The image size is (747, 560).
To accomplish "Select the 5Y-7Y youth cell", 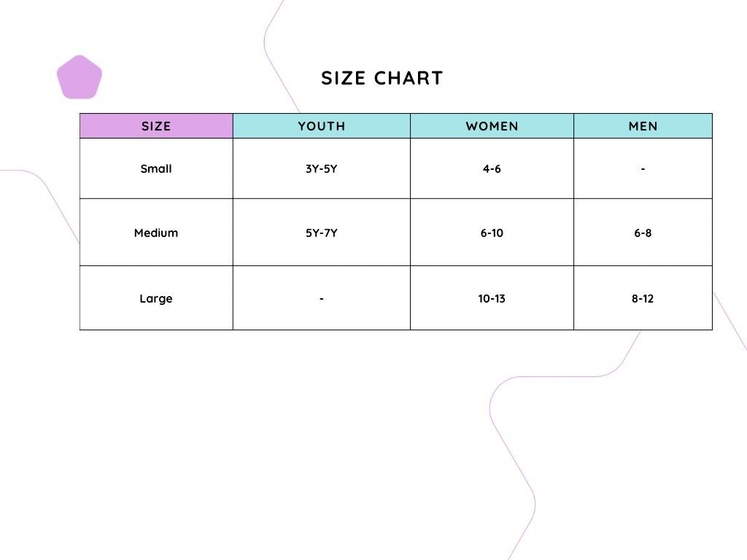I will tap(322, 233).
